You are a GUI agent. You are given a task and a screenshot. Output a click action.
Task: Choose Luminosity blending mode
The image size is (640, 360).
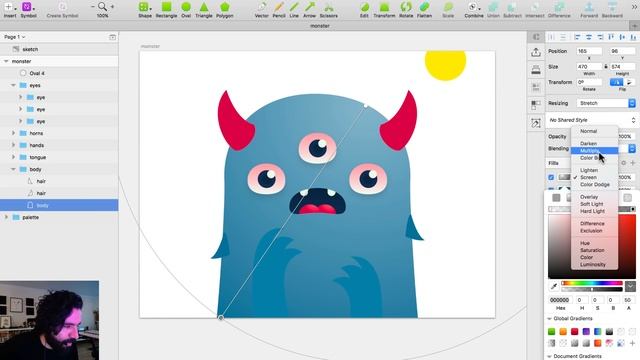point(593,264)
